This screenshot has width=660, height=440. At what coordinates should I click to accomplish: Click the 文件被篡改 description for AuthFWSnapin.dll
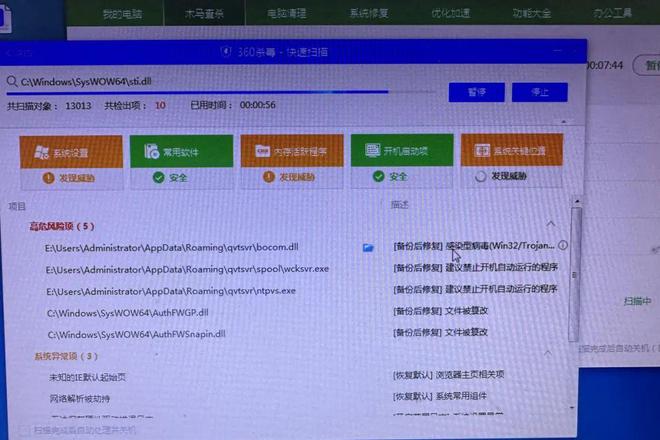coord(440,333)
